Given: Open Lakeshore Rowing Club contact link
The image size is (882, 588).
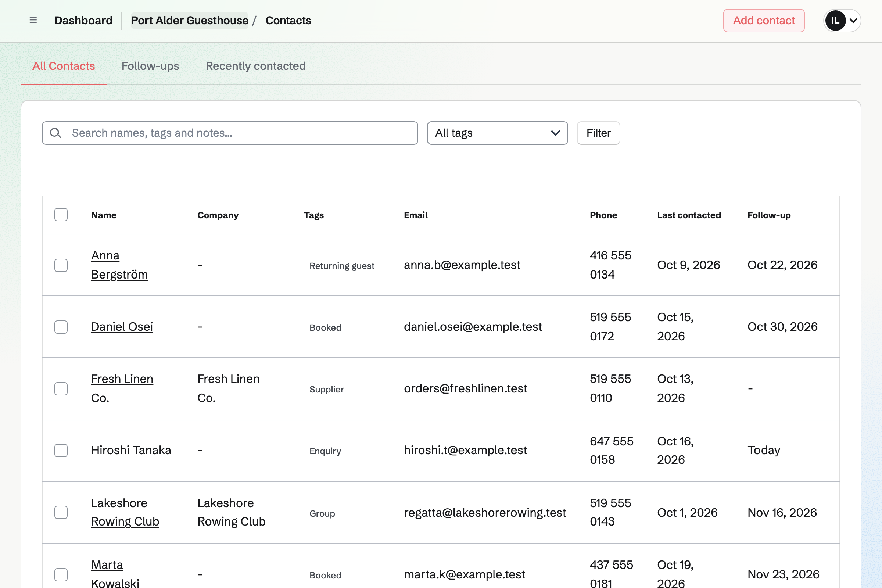Looking at the screenshot, I should pos(125,512).
